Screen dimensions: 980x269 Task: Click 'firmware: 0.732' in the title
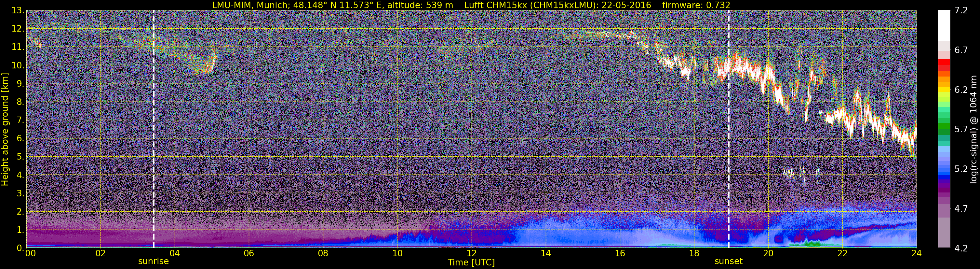click(696, 5)
